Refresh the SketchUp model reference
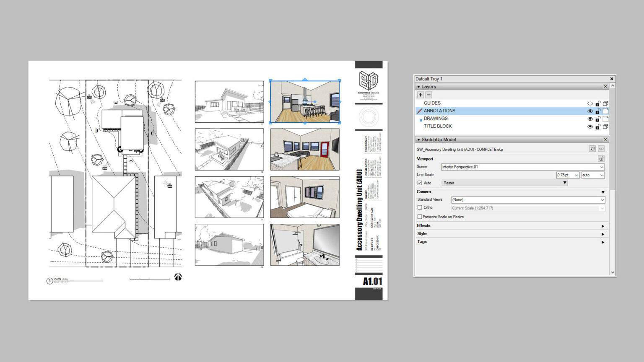The image size is (644, 362). click(593, 148)
